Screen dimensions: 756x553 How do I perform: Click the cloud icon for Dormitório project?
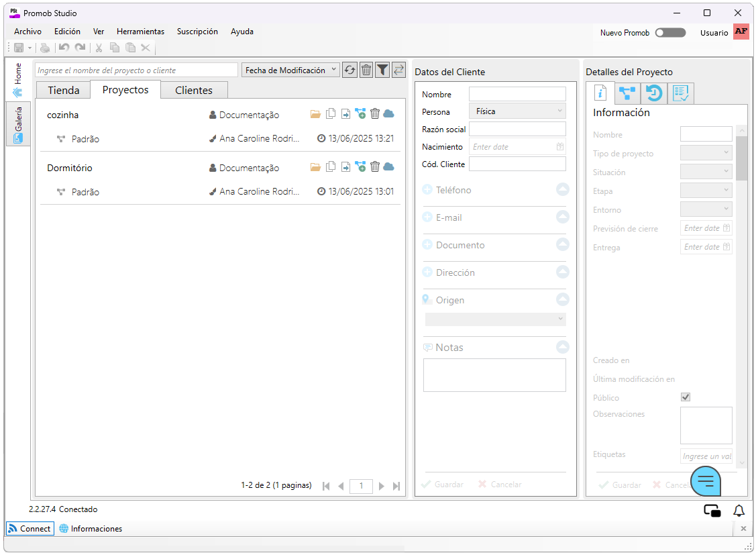(388, 167)
